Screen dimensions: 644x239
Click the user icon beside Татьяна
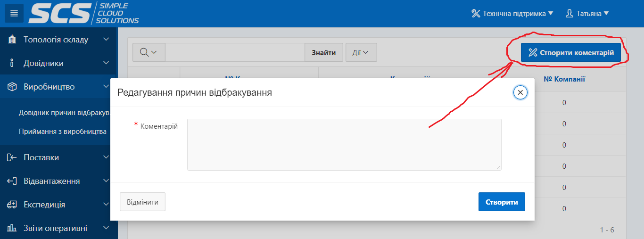[570, 14]
